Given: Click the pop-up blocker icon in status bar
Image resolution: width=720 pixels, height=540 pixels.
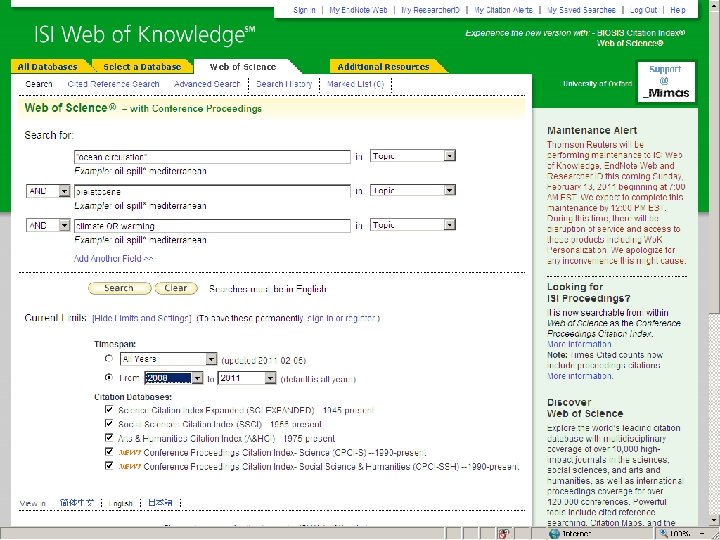Looking at the screenshot, I should [x=504, y=534].
